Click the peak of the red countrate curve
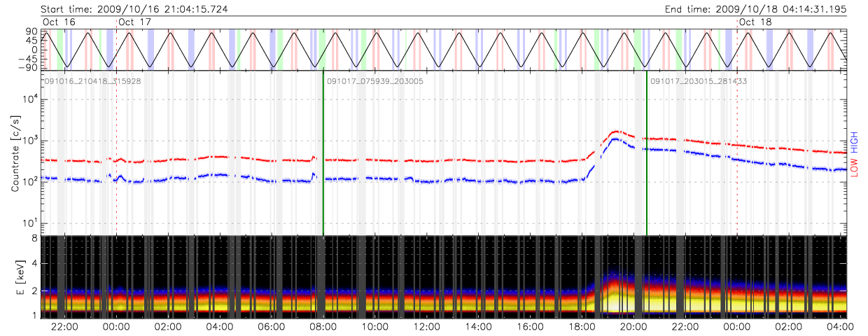The image size is (868, 336). click(616, 131)
